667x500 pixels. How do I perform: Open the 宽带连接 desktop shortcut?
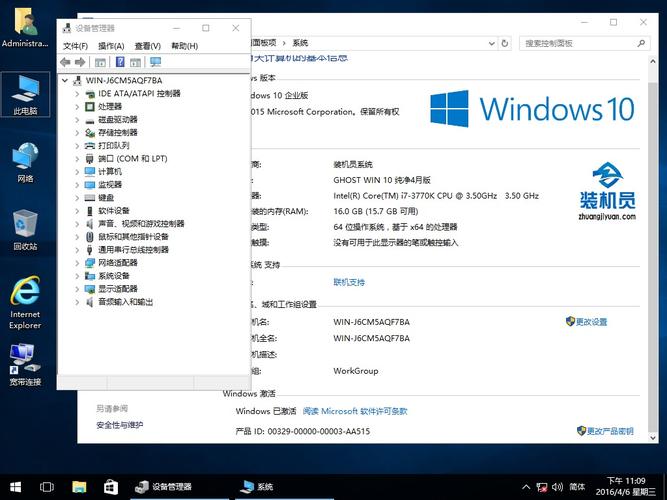[x=25, y=365]
